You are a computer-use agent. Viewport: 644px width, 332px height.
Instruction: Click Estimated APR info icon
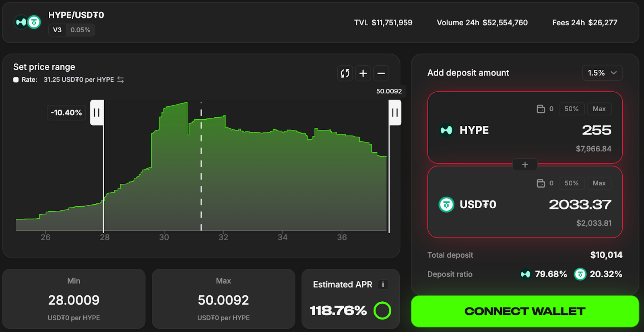click(383, 284)
